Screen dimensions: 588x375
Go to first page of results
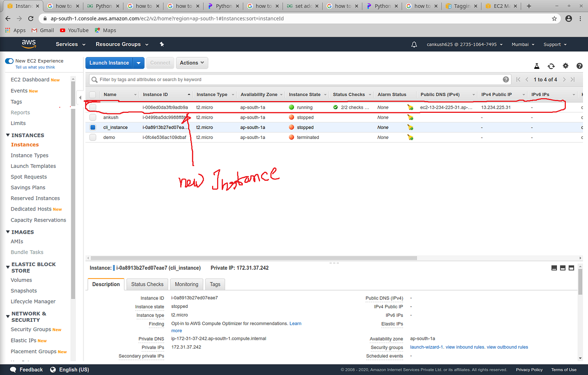[x=518, y=79]
